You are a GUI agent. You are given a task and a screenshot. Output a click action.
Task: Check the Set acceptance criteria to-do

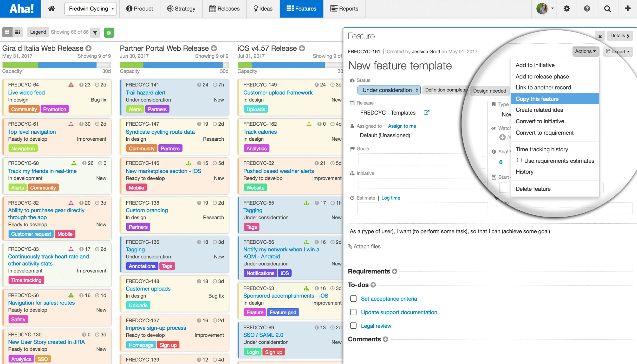[x=353, y=298]
